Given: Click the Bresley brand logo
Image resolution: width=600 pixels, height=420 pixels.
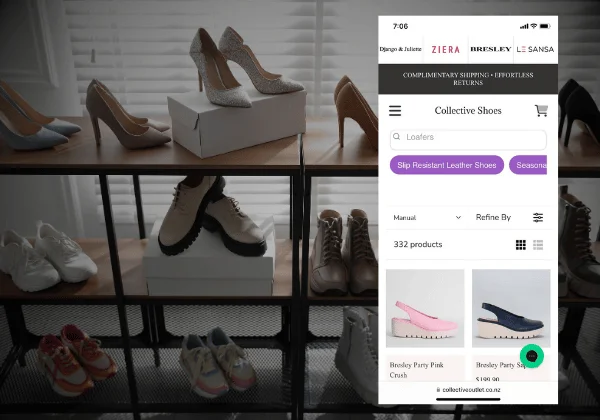Looking at the screenshot, I should point(490,48).
